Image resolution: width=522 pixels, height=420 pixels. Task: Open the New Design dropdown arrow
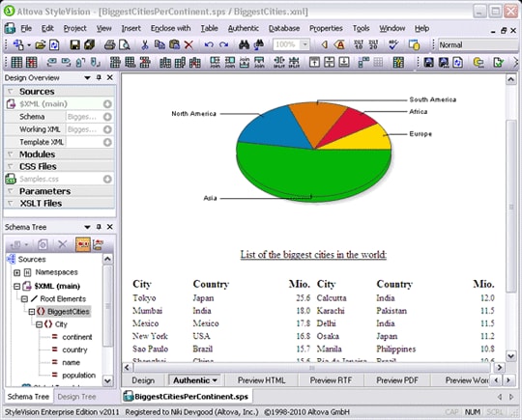pos(29,44)
